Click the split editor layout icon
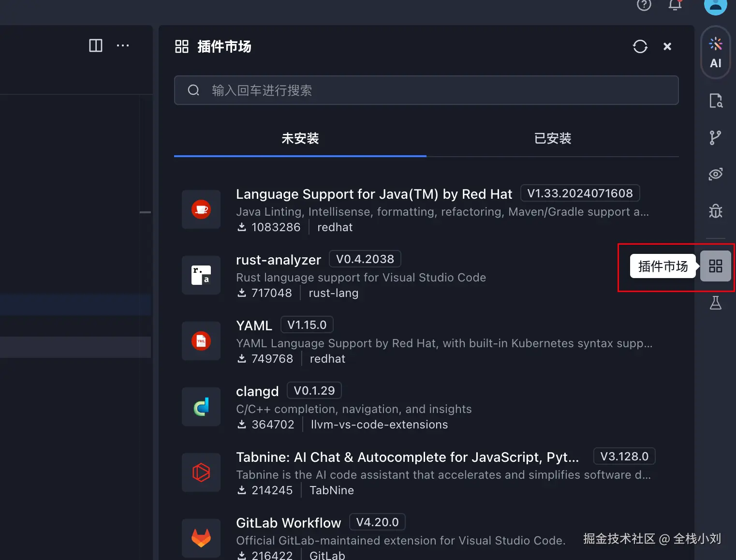Image resolution: width=736 pixels, height=560 pixels. click(x=96, y=45)
